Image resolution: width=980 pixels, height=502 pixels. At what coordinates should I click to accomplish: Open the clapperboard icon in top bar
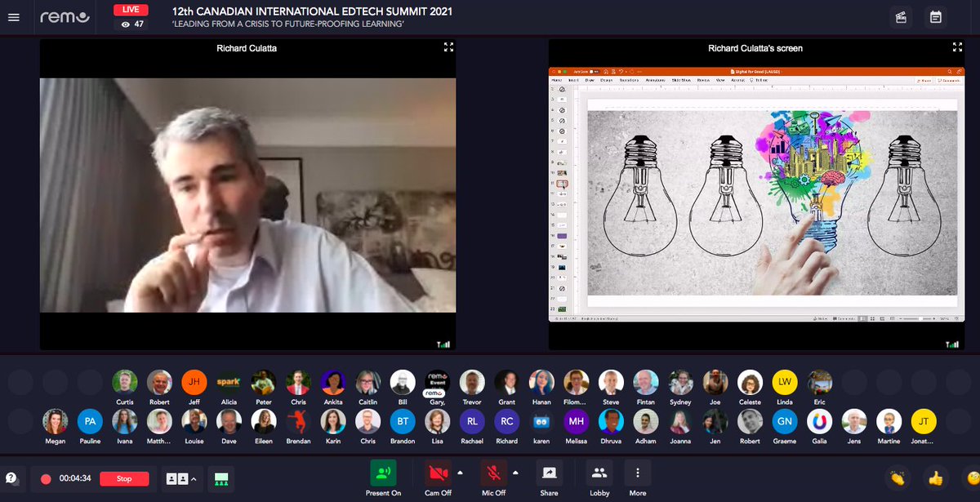[902, 17]
